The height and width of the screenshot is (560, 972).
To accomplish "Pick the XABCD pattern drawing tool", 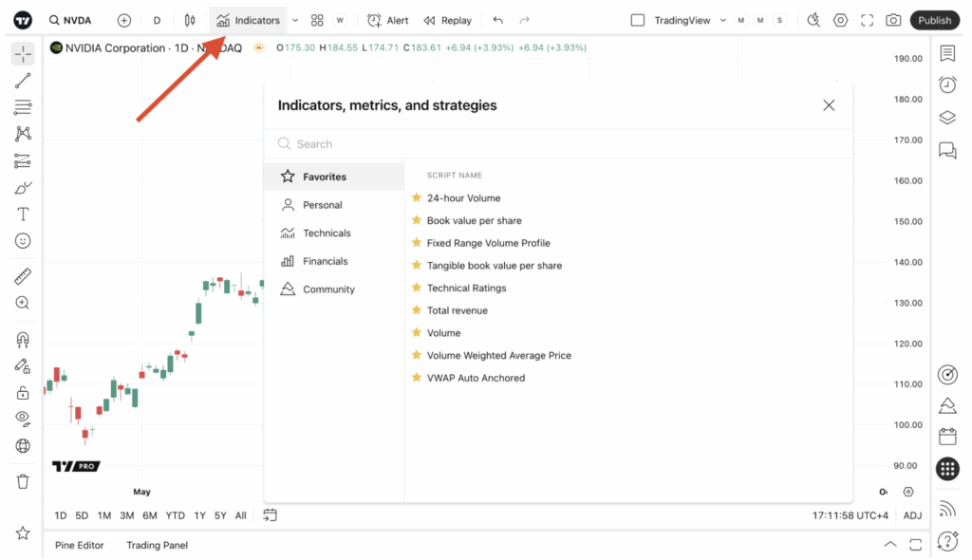I will point(23,133).
